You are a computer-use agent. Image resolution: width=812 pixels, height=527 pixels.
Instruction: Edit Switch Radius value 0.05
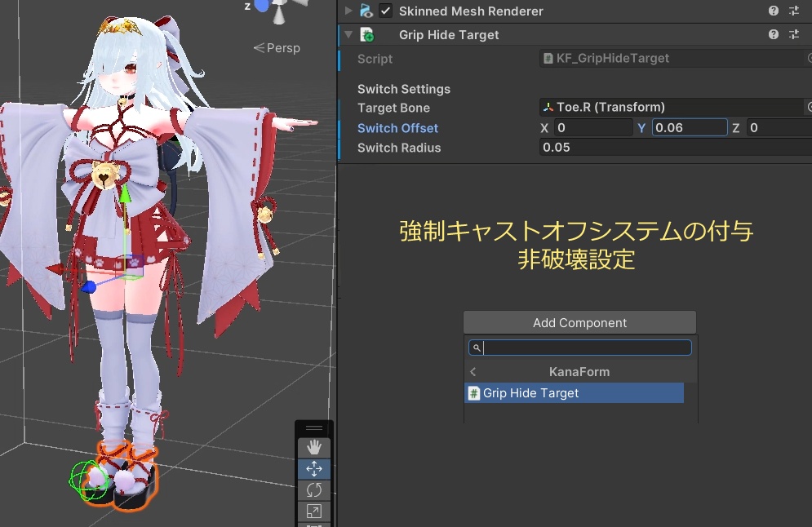coord(676,148)
